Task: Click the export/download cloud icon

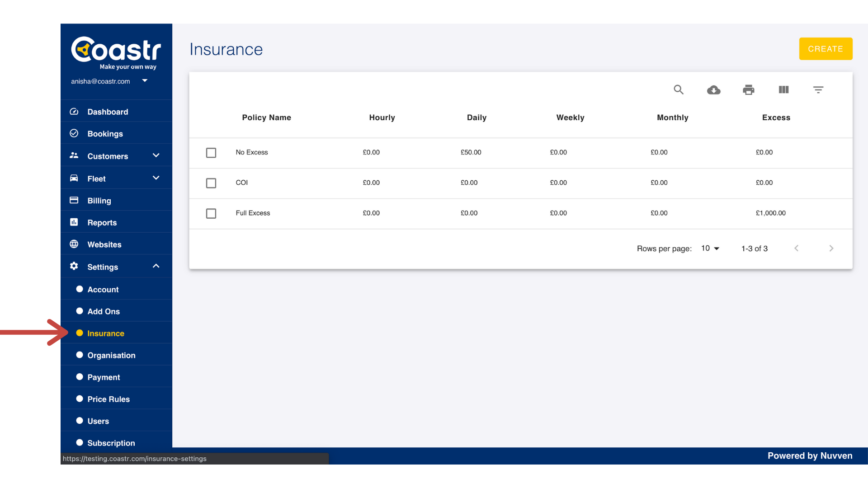Action: coord(713,90)
